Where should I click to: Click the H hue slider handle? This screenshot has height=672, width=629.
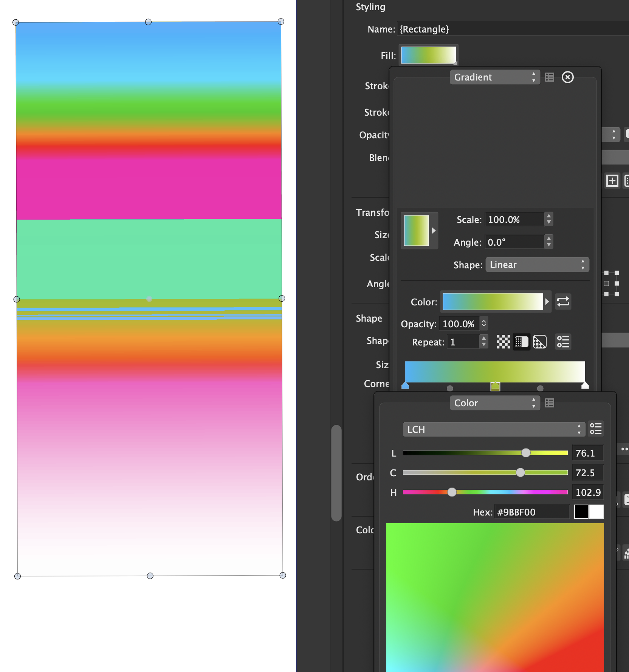452,492
